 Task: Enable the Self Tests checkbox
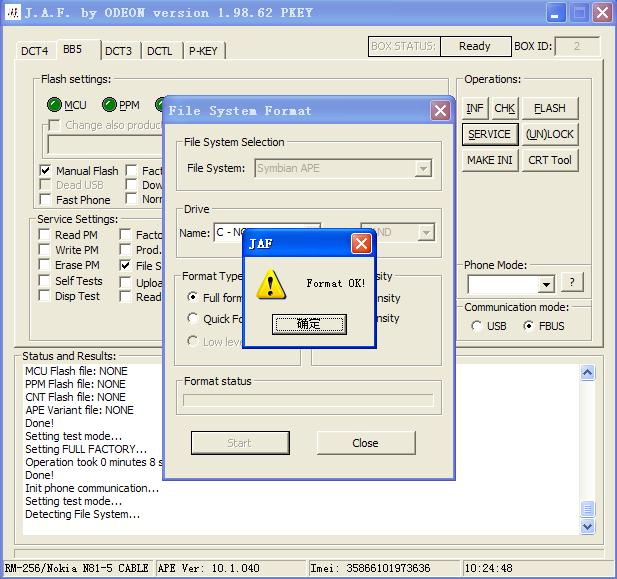pyautogui.click(x=44, y=281)
